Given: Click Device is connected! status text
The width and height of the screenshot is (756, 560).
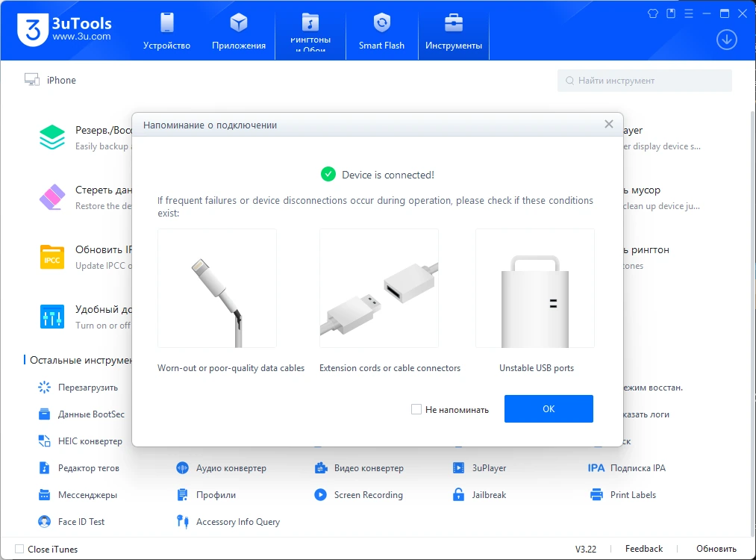Looking at the screenshot, I should tap(387, 175).
